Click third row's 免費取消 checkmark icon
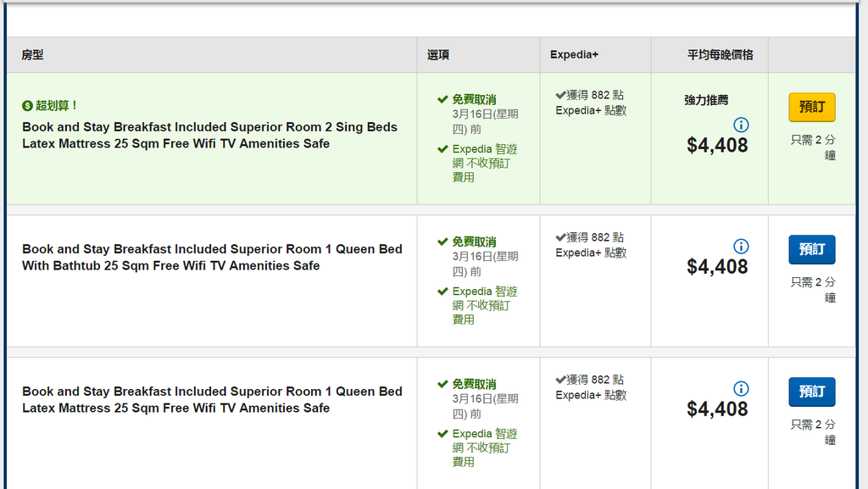This screenshot has width=868, height=489. click(x=442, y=384)
